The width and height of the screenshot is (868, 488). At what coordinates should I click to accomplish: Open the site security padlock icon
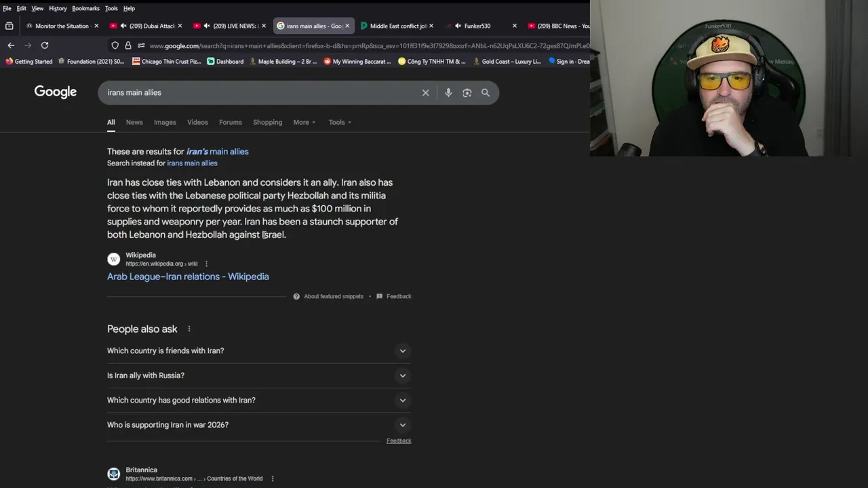click(x=128, y=45)
